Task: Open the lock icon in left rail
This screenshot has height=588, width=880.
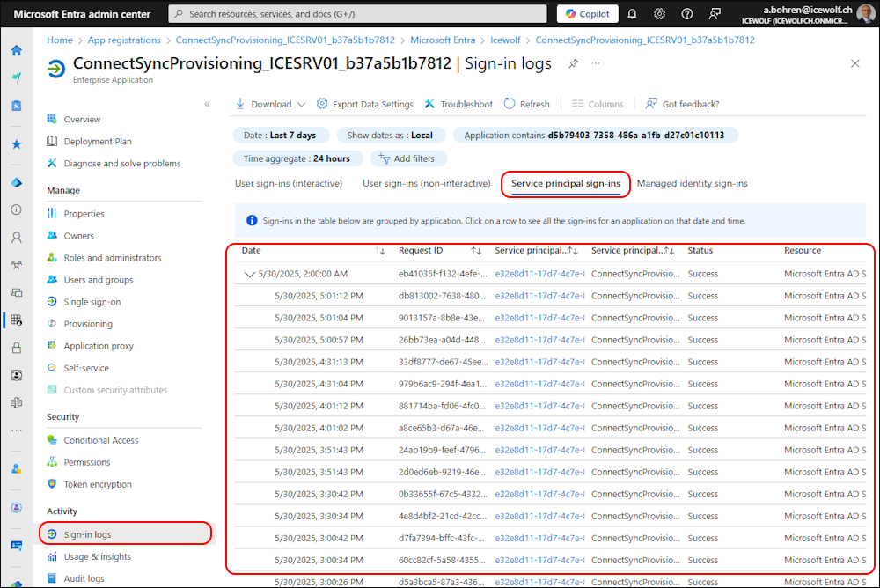Action: pos(16,348)
